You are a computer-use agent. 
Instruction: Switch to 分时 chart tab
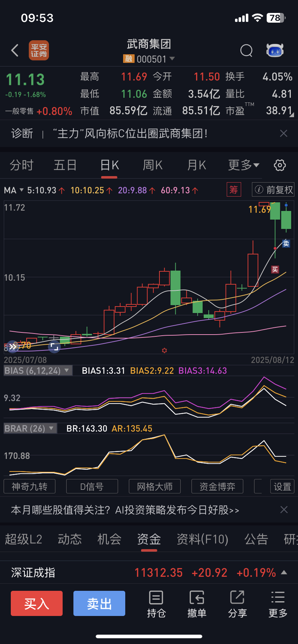click(22, 165)
